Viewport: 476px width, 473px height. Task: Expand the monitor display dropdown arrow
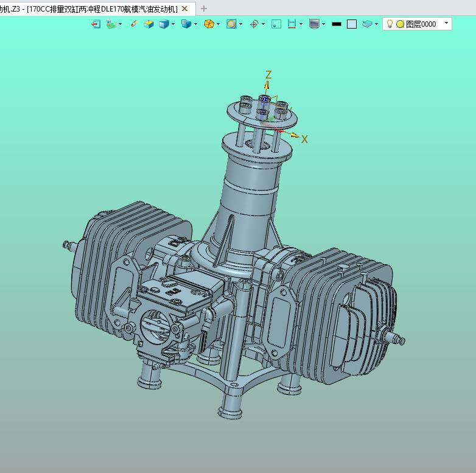324,24
